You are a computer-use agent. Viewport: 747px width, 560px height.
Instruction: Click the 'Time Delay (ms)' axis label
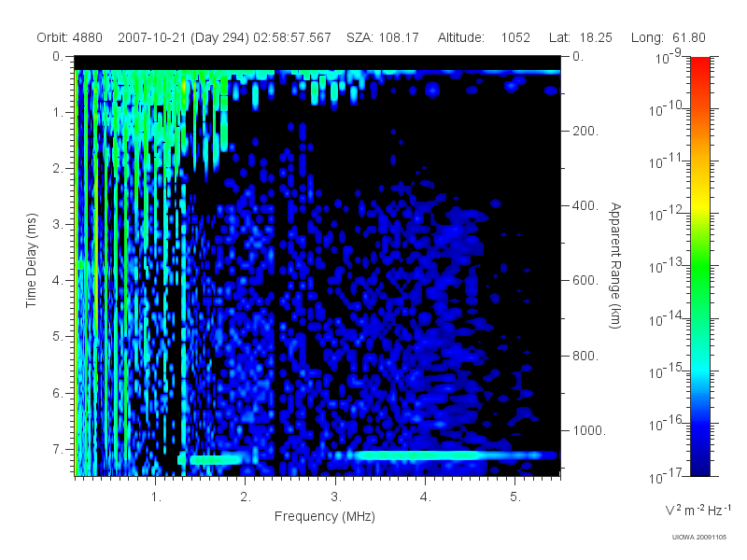click(x=31, y=260)
